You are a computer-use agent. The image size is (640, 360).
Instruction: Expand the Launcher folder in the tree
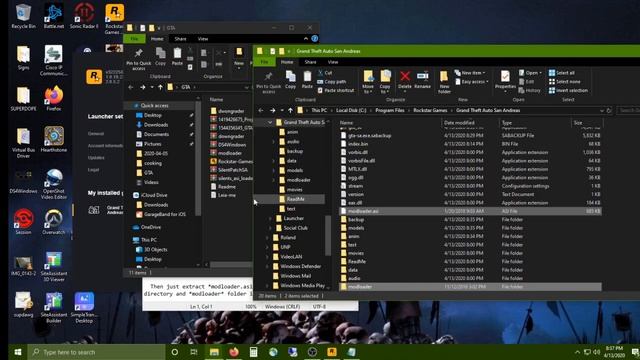tap(270, 218)
